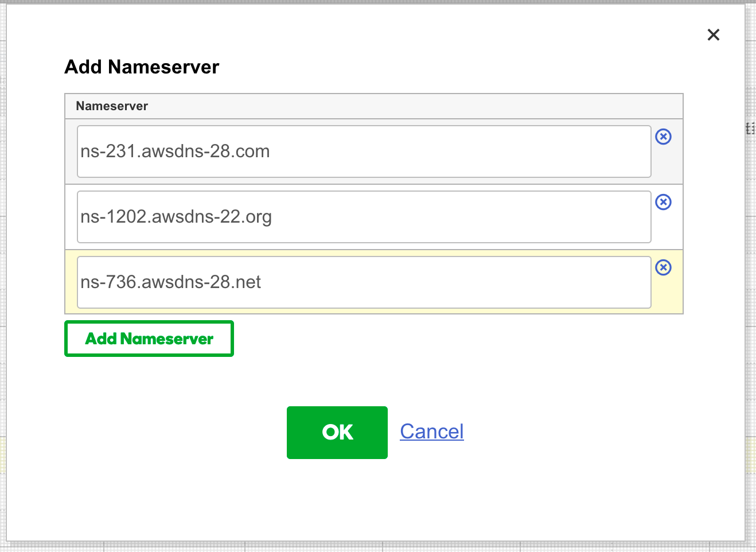
Task: Confirm nameservers with OK button
Action: [x=337, y=433]
